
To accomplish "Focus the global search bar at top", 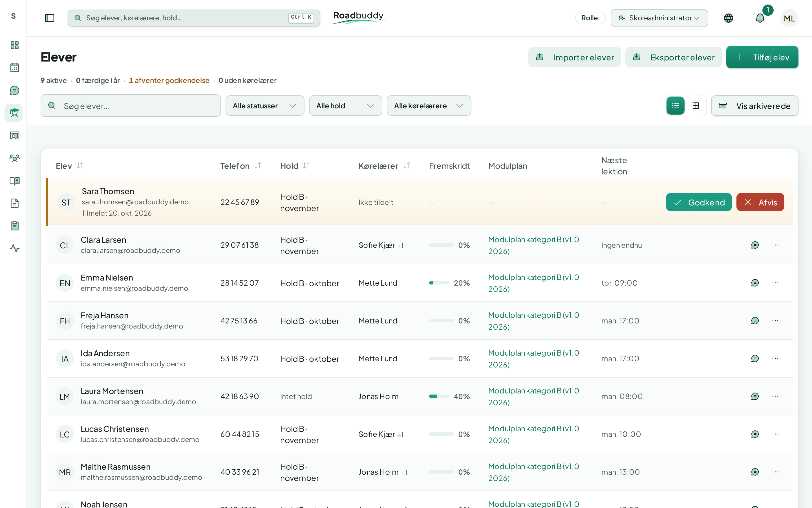I will (194, 18).
